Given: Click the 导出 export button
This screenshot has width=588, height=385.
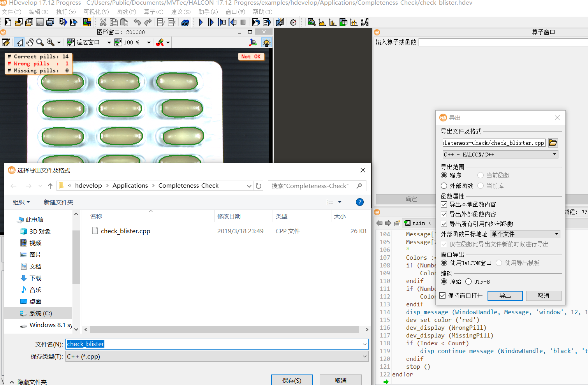Looking at the screenshot, I should click(x=505, y=295).
